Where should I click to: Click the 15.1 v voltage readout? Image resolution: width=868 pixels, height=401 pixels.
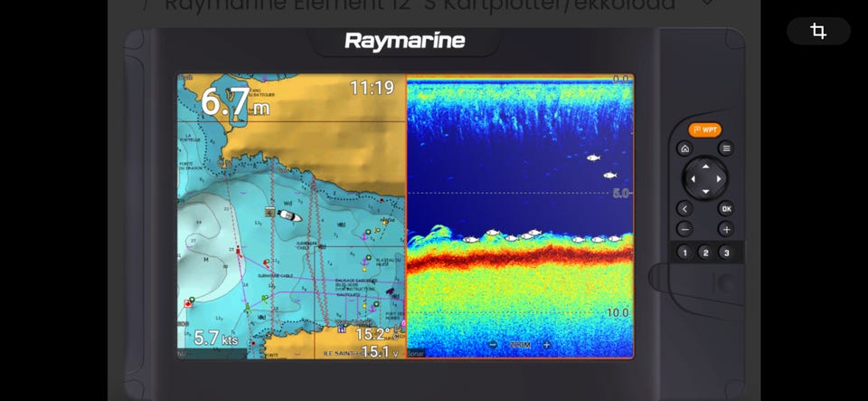pyautogui.click(x=380, y=351)
